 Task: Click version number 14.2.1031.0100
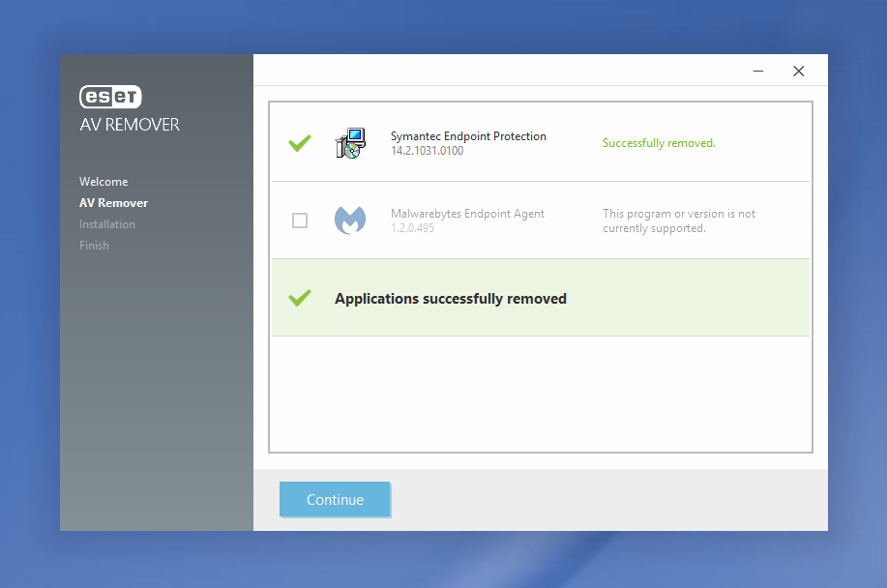point(428,151)
